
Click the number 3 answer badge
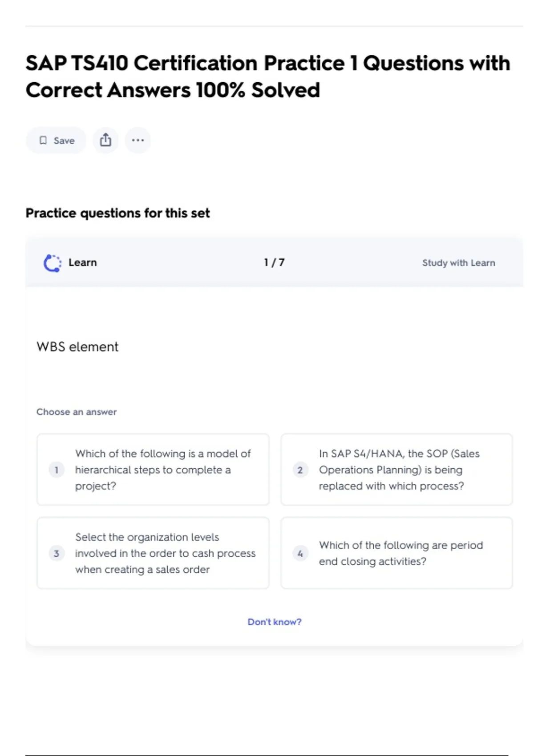click(57, 553)
